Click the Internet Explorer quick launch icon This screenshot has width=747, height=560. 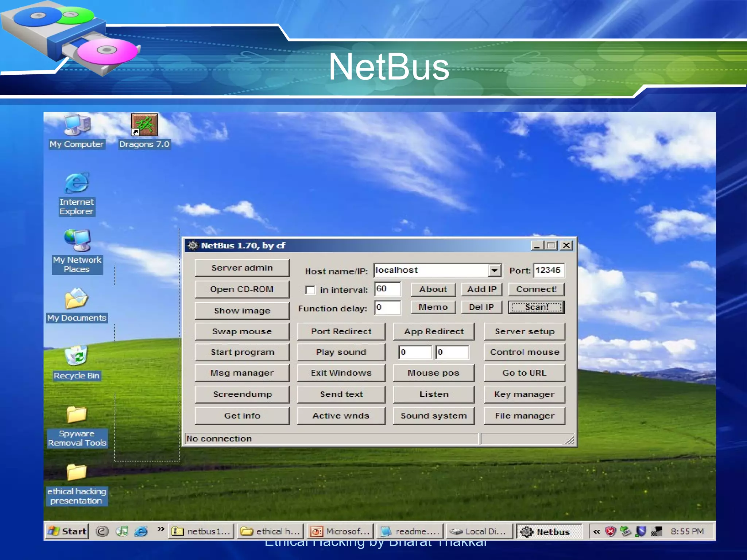[x=141, y=532]
